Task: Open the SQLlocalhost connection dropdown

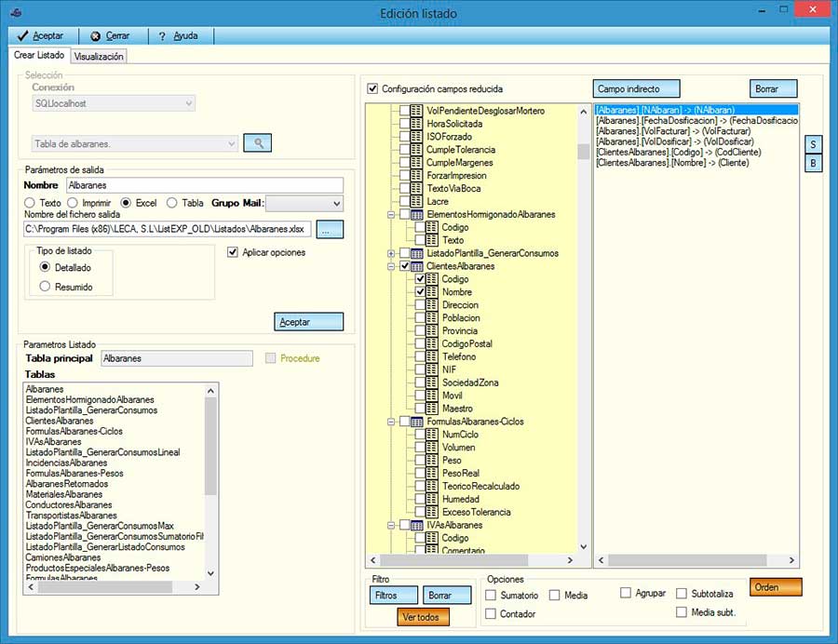Action: point(114,103)
